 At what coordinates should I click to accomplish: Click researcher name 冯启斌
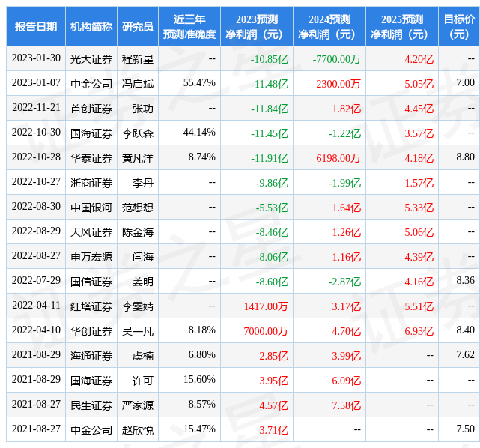click(138, 84)
